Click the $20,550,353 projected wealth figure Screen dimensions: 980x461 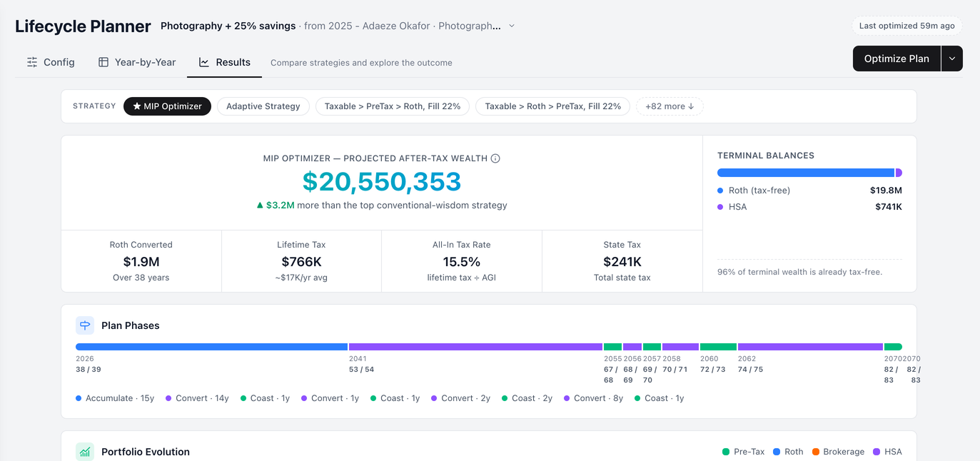(x=382, y=182)
